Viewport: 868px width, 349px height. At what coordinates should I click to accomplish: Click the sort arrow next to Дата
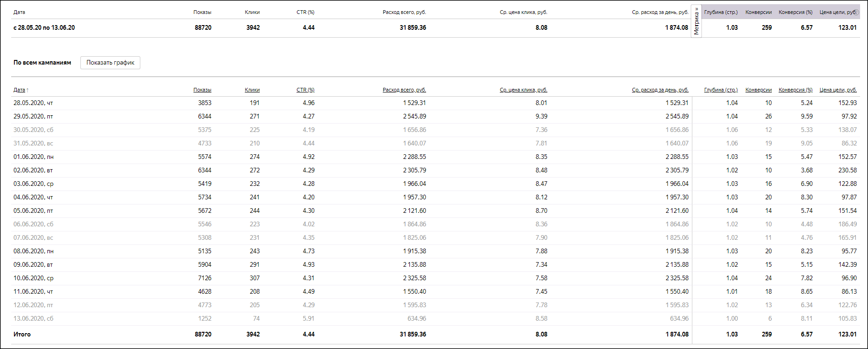click(x=27, y=90)
